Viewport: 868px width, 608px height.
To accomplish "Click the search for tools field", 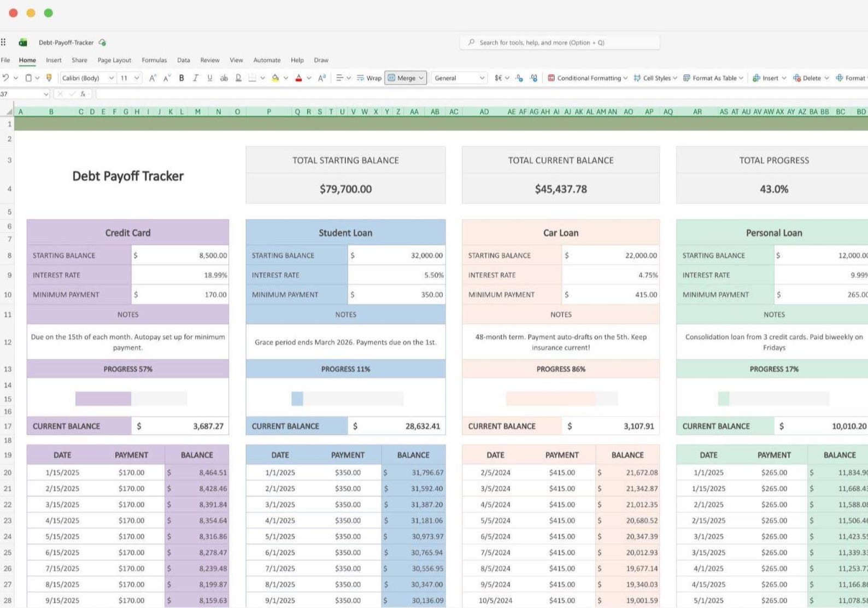I will [x=560, y=43].
